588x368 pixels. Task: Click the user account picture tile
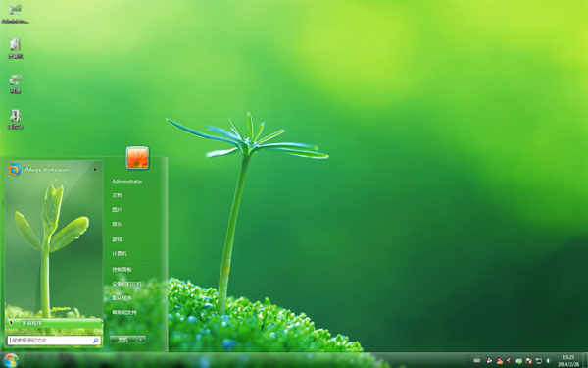coord(137,158)
